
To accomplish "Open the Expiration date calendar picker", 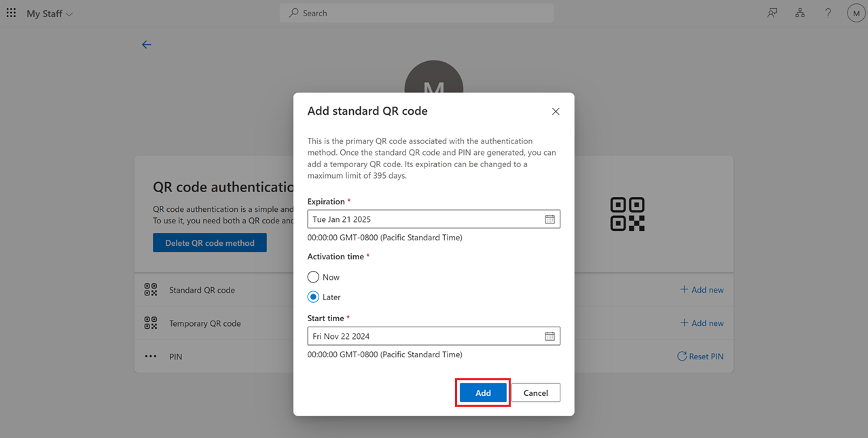I will [549, 219].
